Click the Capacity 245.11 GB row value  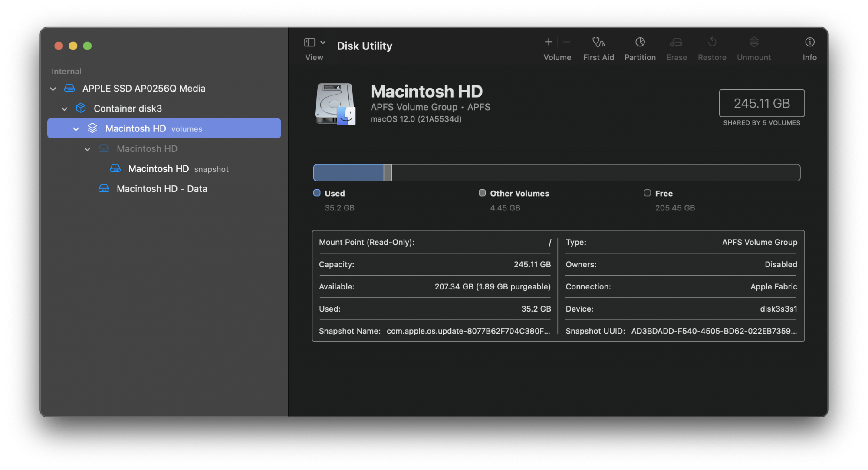tap(532, 265)
